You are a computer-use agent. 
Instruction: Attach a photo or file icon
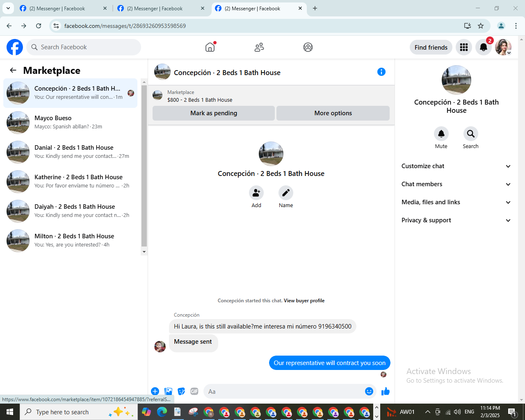[x=168, y=391]
